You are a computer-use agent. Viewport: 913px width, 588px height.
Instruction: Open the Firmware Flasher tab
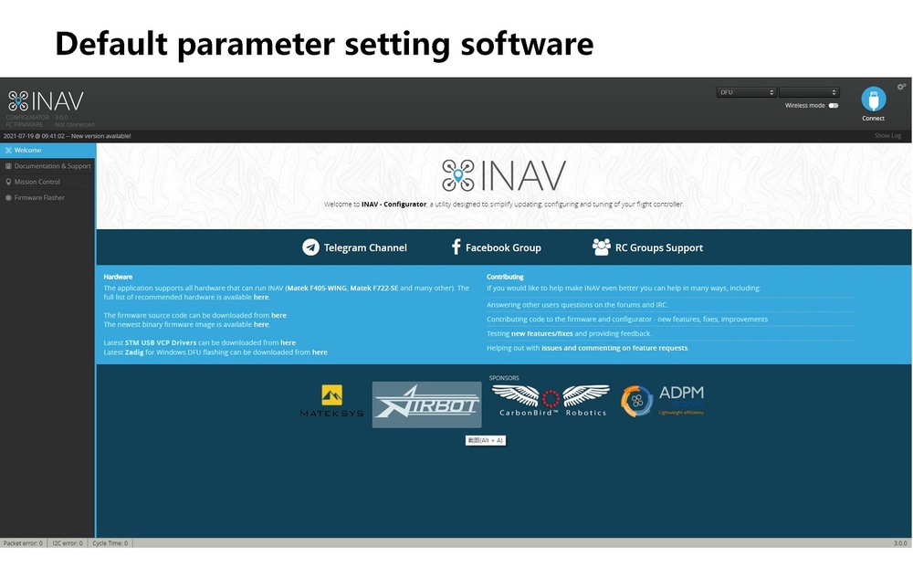(47, 197)
